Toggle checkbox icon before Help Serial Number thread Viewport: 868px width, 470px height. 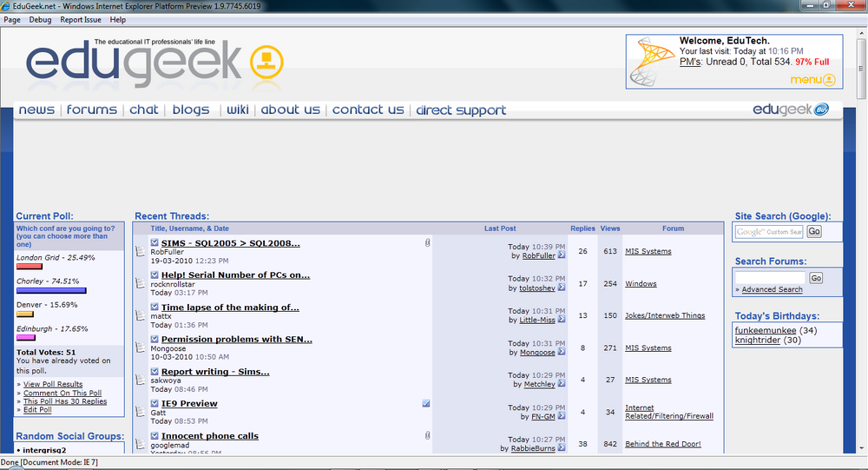[155, 275]
